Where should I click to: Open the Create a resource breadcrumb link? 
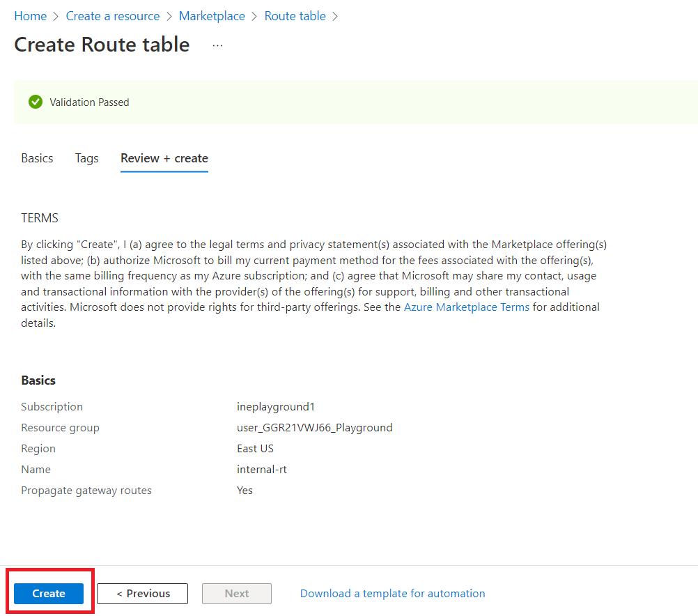pyautogui.click(x=112, y=16)
